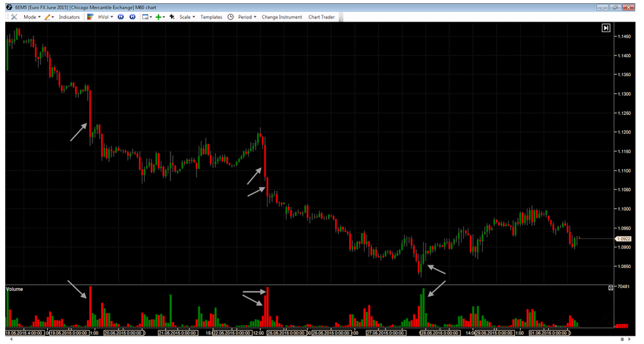Image resolution: width=644 pixels, height=344 pixels.
Task: Click the 70481 volume scale value
Action: [624, 287]
